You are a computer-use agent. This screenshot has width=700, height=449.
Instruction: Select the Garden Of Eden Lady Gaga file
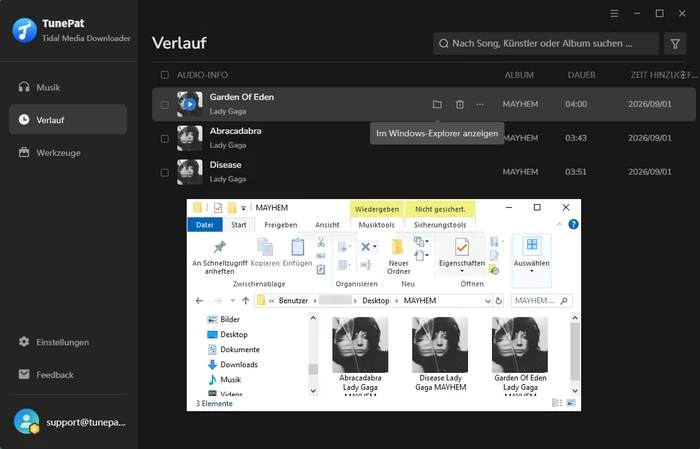pyautogui.click(x=520, y=356)
